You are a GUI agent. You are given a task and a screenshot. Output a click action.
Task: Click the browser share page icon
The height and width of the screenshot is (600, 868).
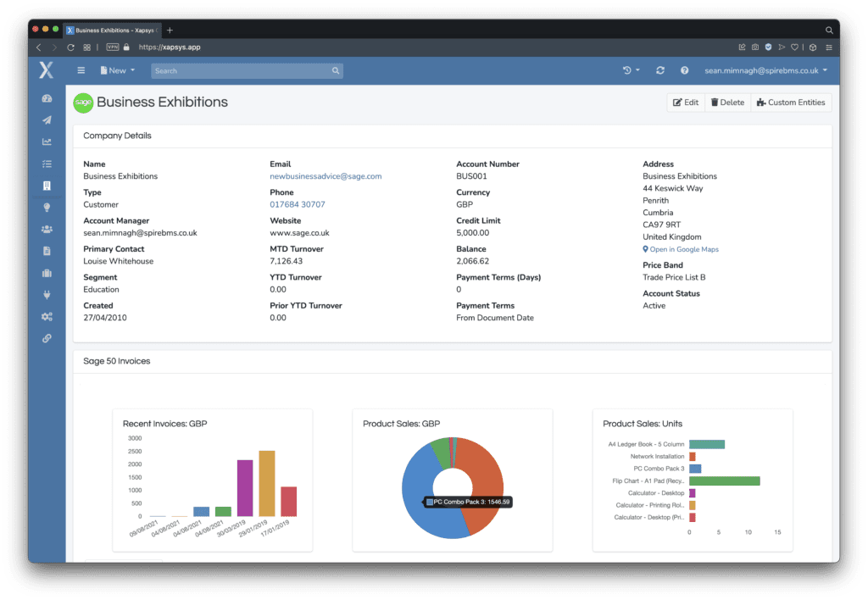pos(742,47)
